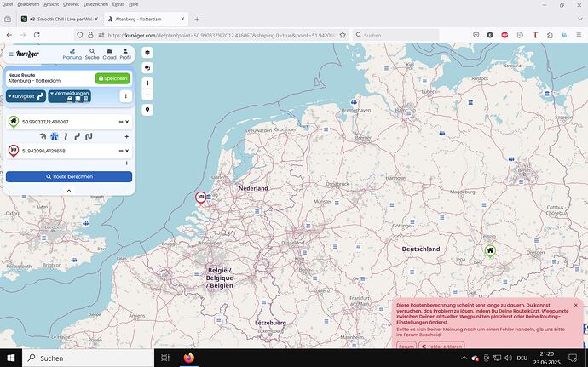
Task: Focus the browser URL address bar
Action: pos(222,35)
